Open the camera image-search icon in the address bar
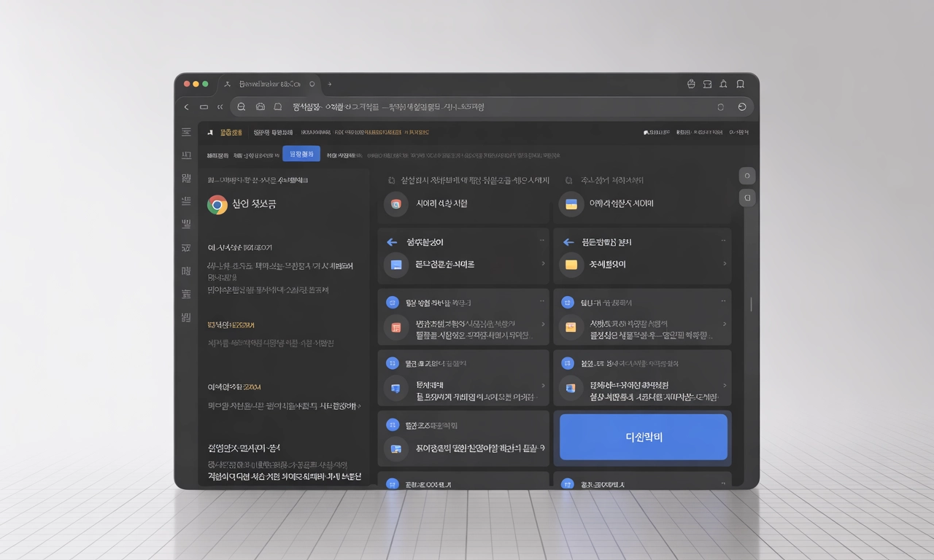This screenshot has width=934, height=560. point(260,106)
